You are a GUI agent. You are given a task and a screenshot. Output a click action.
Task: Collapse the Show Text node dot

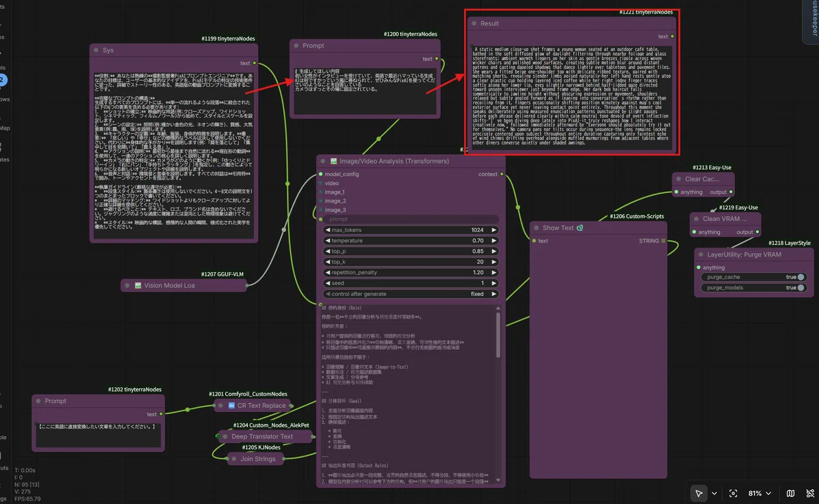tap(536, 228)
